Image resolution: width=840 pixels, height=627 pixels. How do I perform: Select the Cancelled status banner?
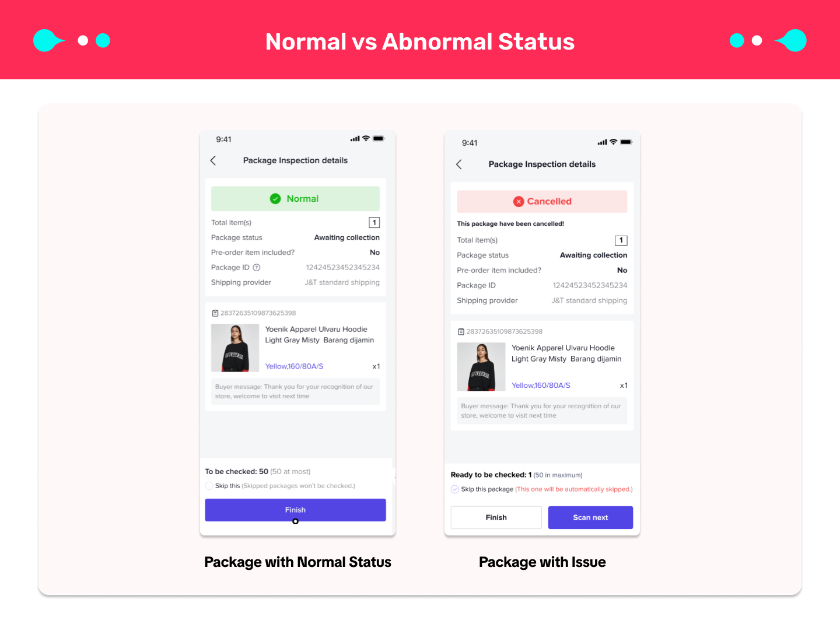click(542, 202)
